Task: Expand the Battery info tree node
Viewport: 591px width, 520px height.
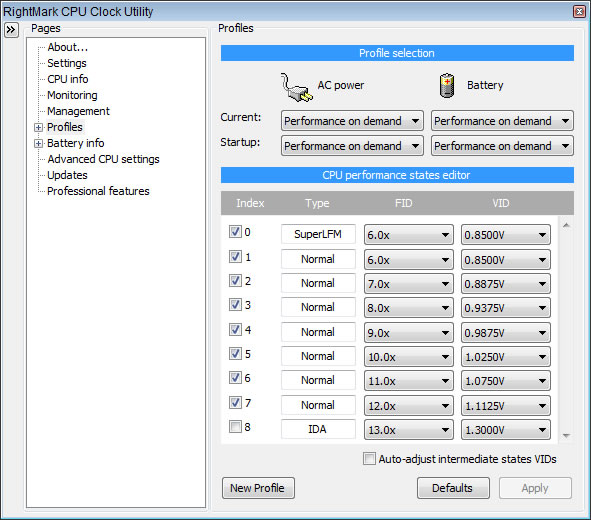Action: [x=38, y=144]
